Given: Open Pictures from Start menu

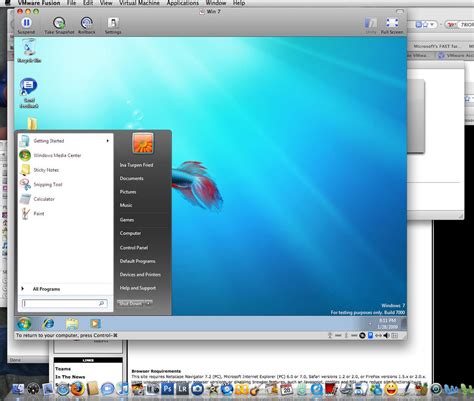Looking at the screenshot, I should pyautogui.click(x=128, y=192).
